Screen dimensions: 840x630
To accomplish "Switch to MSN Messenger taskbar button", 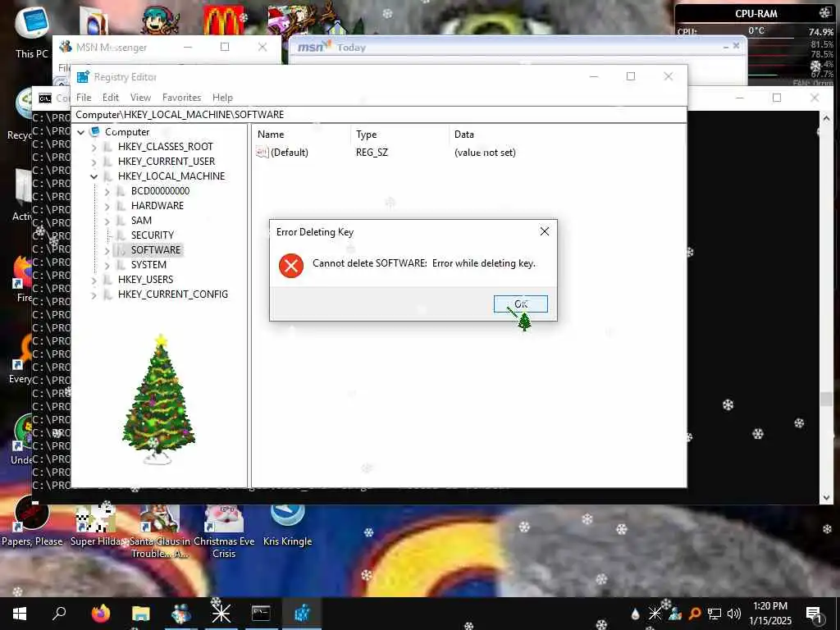I will point(181,614).
